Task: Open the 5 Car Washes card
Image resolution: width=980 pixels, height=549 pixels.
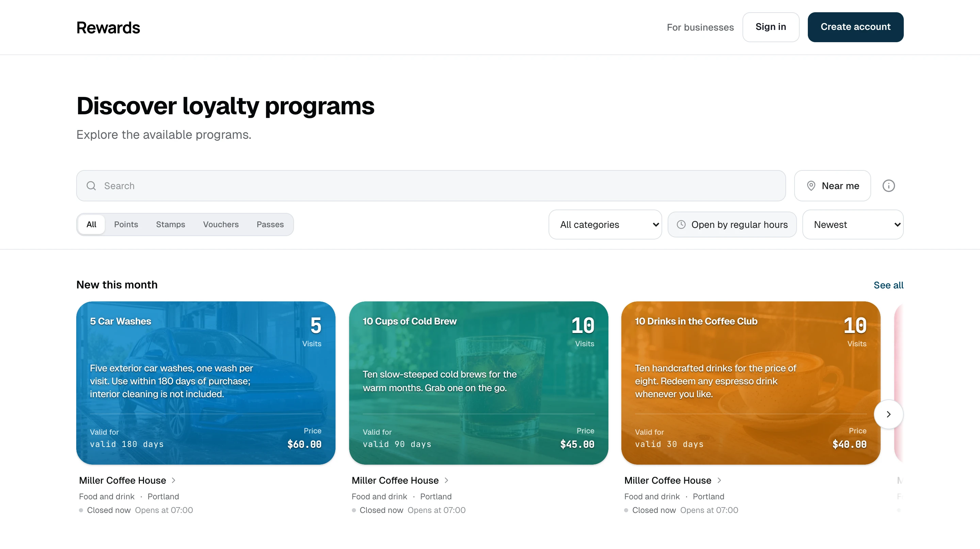Action: click(206, 383)
